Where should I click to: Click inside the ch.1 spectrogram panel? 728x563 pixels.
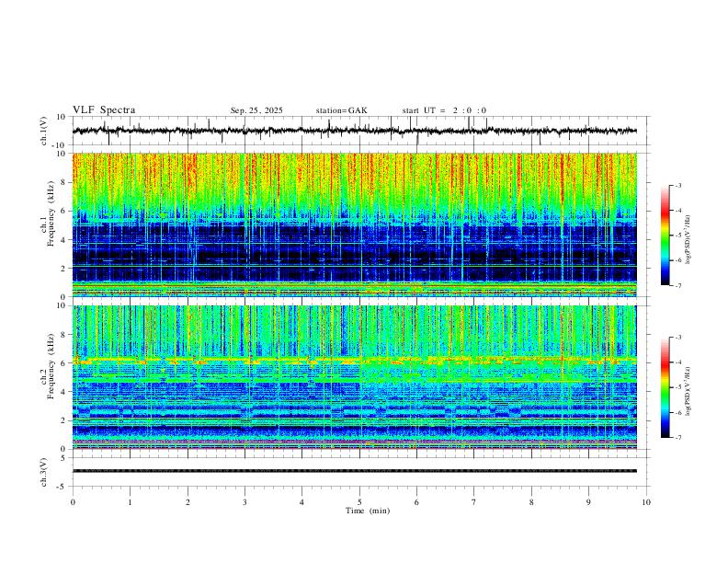tap(355, 224)
